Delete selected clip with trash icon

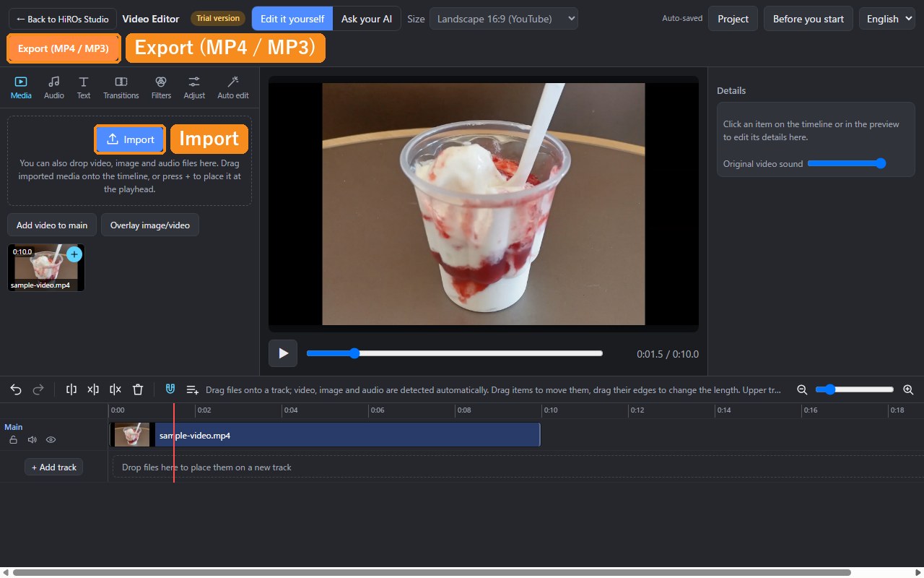(138, 389)
